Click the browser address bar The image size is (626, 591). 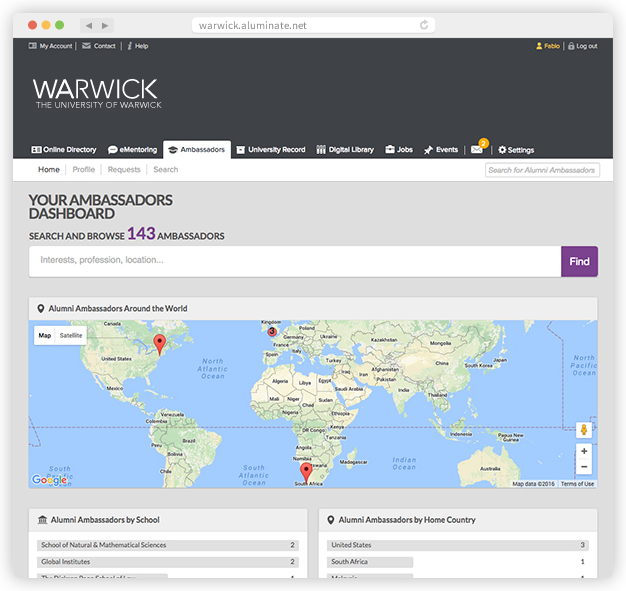click(x=313, y=26)
